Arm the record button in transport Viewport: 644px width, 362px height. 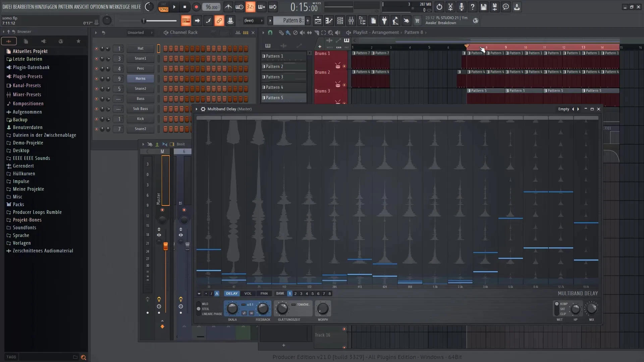pos(196,7)
